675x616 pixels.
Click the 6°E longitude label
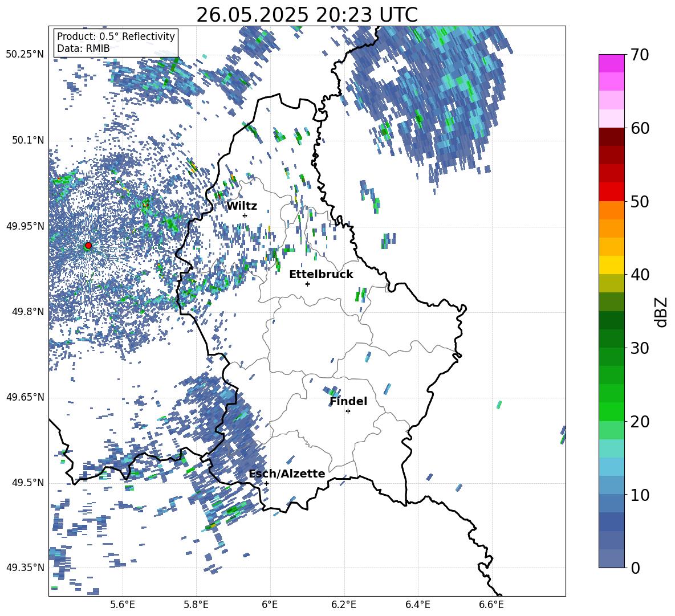point(270,605)
